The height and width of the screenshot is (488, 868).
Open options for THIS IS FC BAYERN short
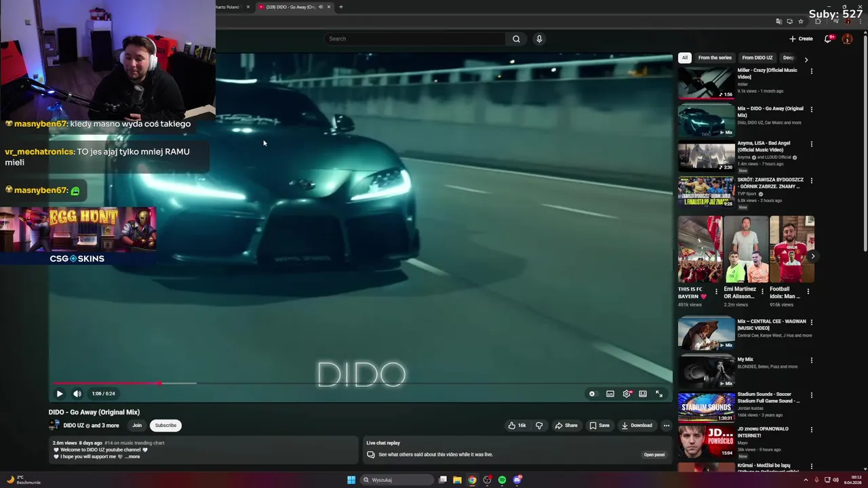[716, 292]
